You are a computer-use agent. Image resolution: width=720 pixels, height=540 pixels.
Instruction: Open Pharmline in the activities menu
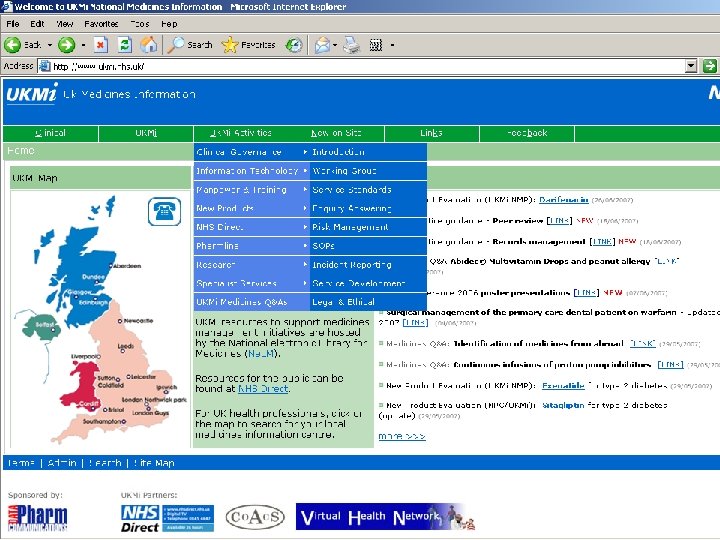point(251,246)
